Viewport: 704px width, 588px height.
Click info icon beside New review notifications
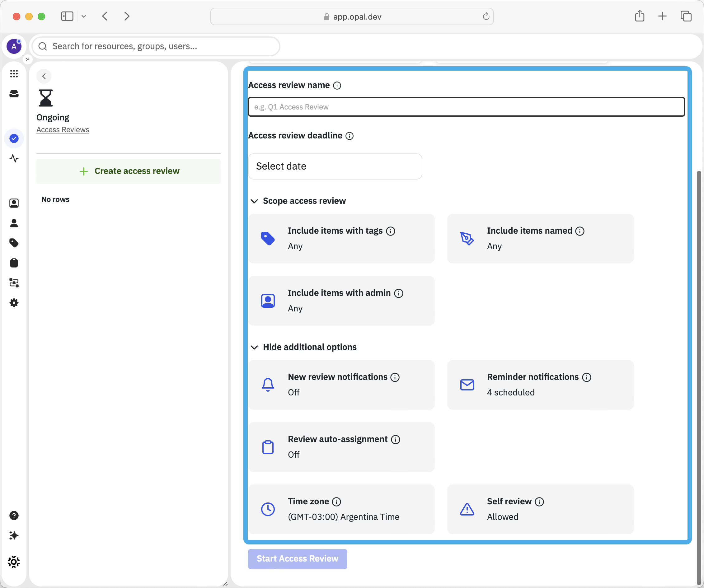(x=395, y=377)
